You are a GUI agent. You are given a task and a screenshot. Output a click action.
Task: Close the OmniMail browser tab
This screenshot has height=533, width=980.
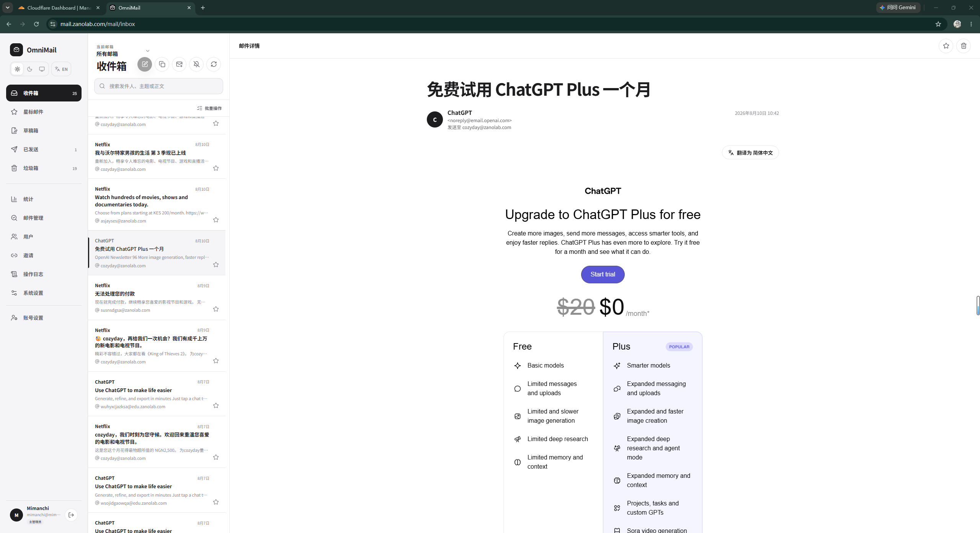pyautogui.click(x=189, y=8)
